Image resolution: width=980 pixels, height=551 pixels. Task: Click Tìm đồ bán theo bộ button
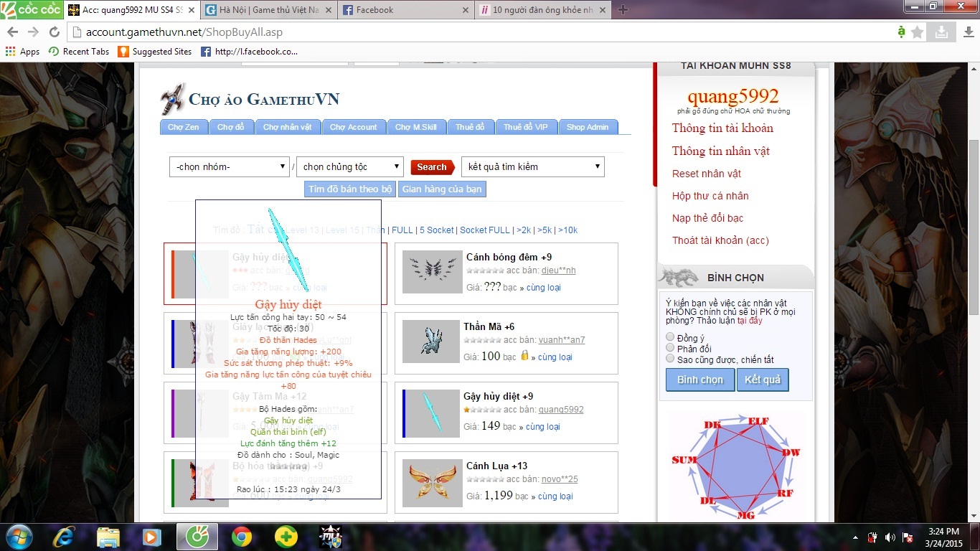[x=350, y=189]
